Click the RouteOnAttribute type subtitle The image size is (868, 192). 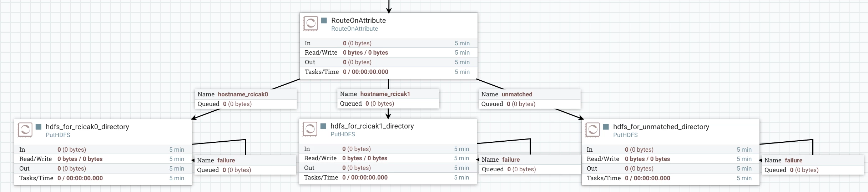point(354,29)
